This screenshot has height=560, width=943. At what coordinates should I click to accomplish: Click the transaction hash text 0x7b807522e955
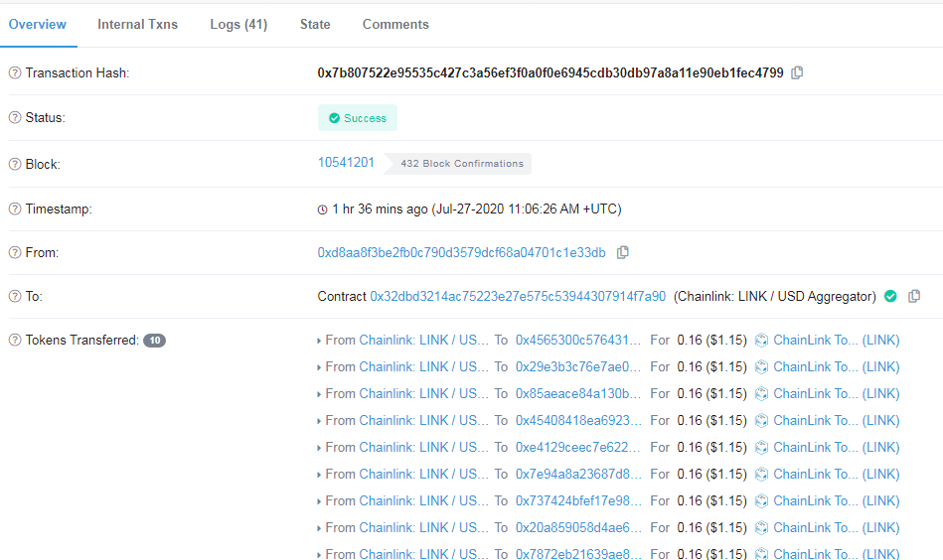click(x=550, y=72)
